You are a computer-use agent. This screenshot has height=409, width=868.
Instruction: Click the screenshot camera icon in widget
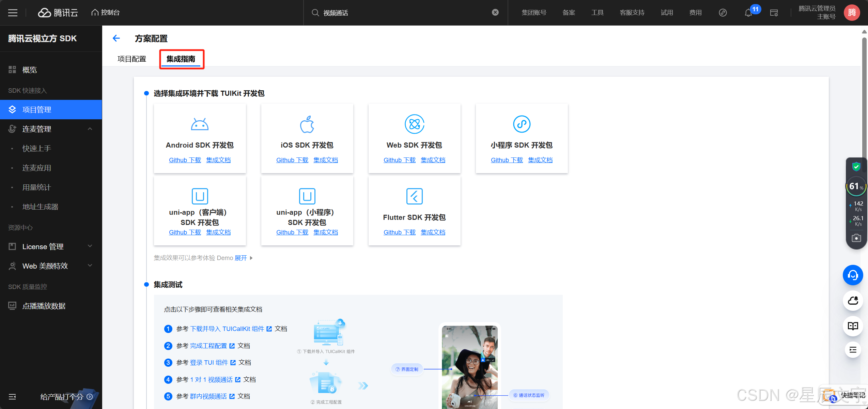click(x=856, y=238)
